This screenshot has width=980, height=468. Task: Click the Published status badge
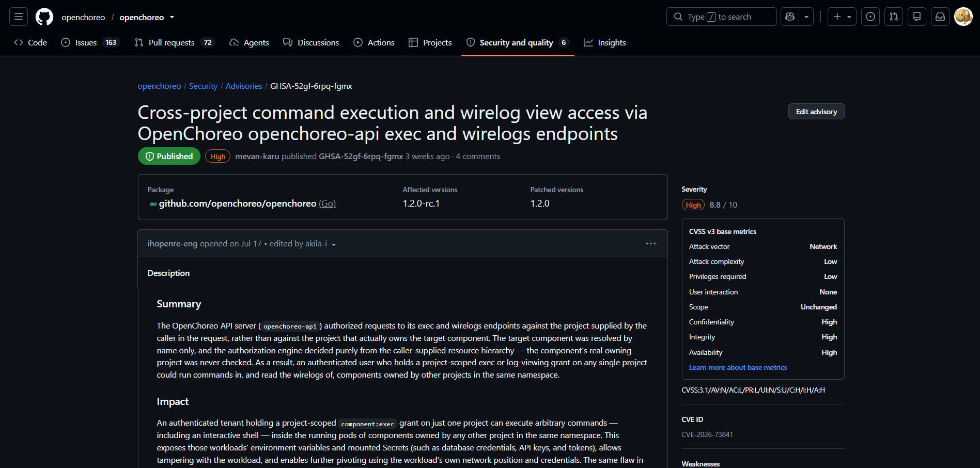pyautogui.click(x=169, y=157)
